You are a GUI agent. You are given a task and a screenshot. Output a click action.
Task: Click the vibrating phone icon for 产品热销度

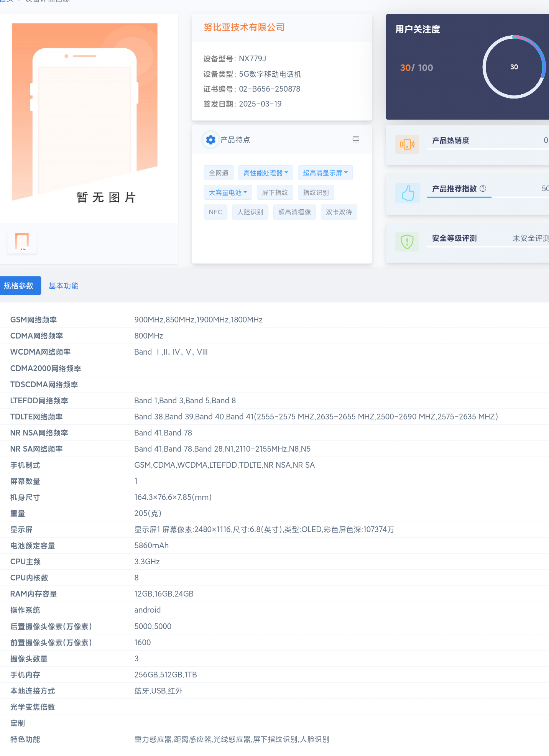click(x=407, y=144)
